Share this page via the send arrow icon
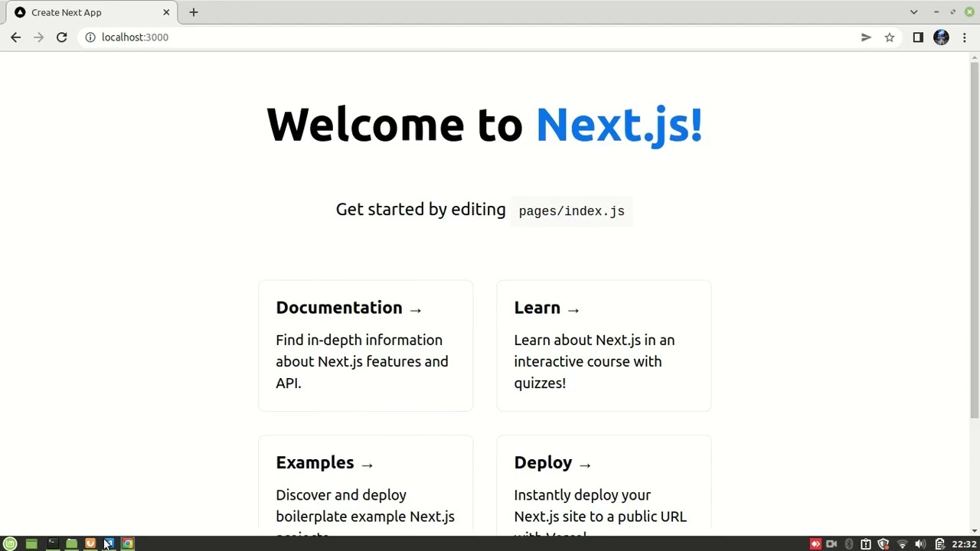 (x=866, y=37)
